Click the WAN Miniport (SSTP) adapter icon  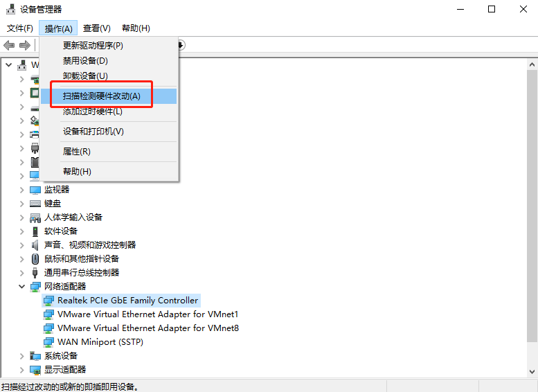point(48,342)
